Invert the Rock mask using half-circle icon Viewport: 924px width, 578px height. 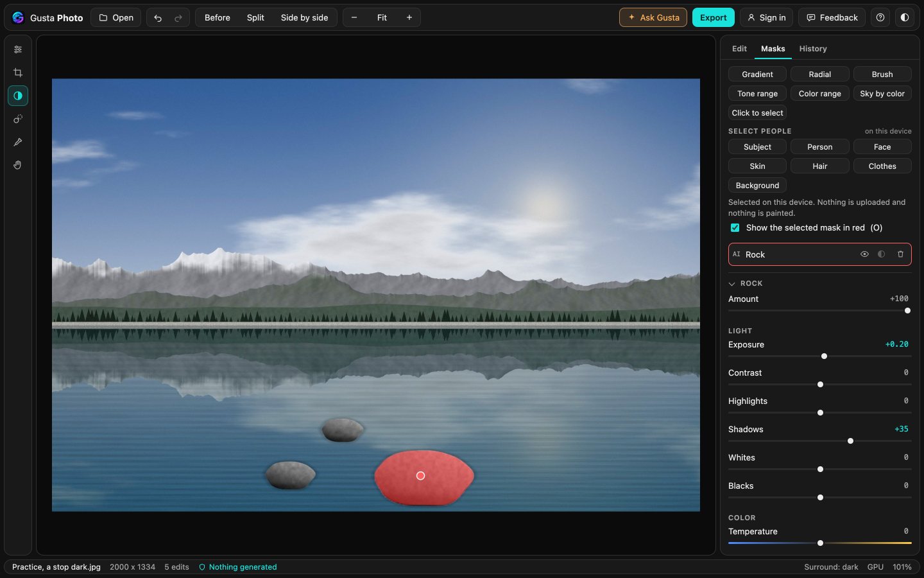pos(882,254)
